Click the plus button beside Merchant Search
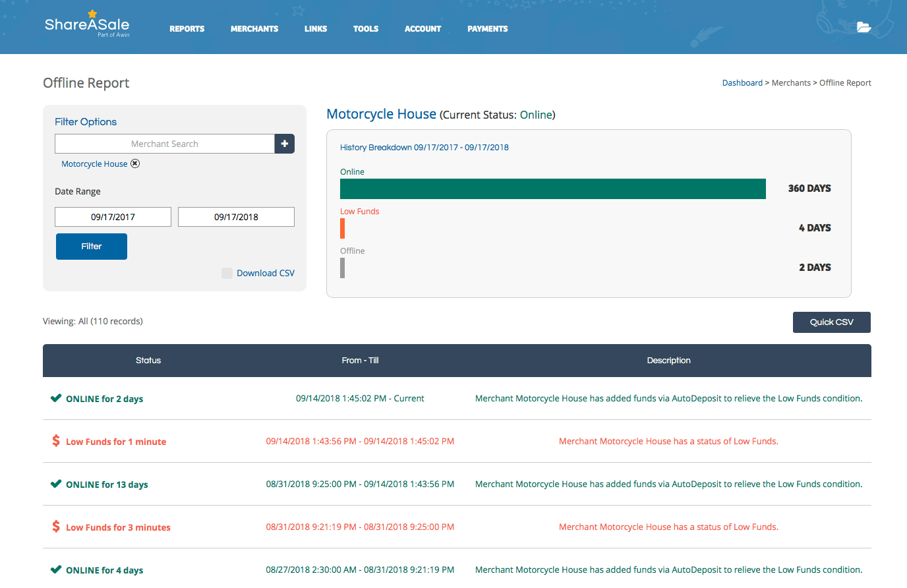Image resolution: width=907 pixels, height=588 pixels. [285, 144]
